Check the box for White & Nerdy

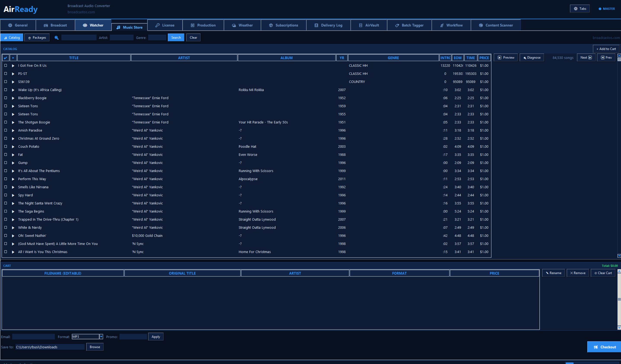[x=5, y=227]
